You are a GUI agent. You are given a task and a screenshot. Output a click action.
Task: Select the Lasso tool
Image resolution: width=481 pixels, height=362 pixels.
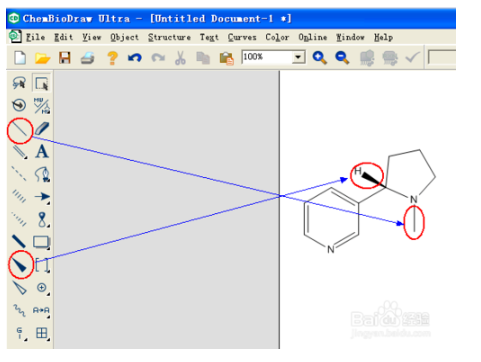pyautogui.click(x=19, y=83)
